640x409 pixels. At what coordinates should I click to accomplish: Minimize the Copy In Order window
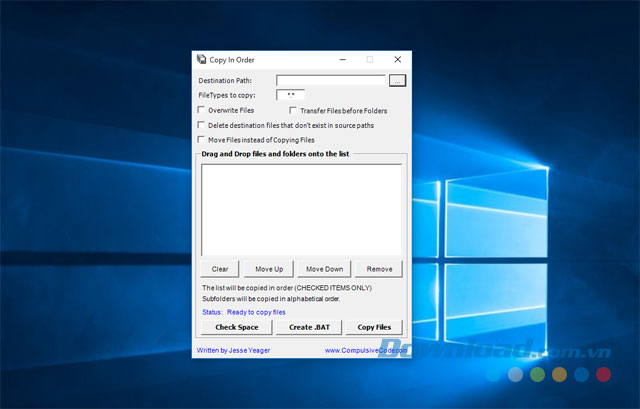pyautogui.click(x=343, y=60)
